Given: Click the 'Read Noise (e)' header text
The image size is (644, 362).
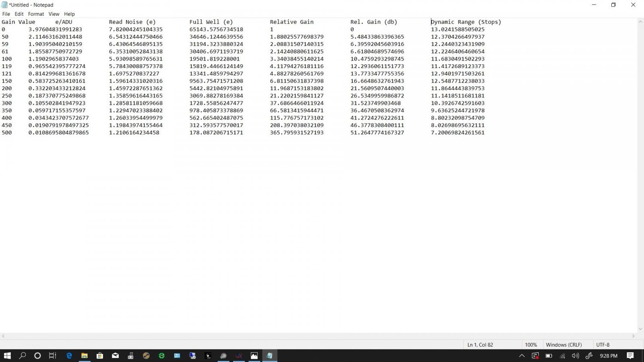Looking at the screenshot, I should click(132, 22).
